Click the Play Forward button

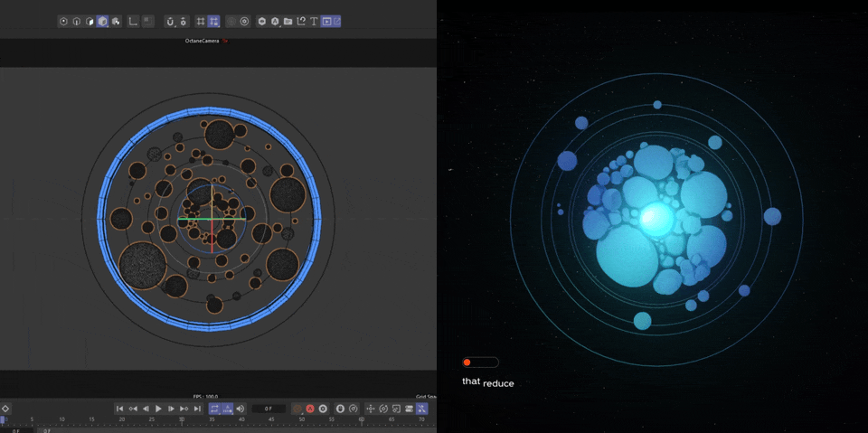[158, 409]
